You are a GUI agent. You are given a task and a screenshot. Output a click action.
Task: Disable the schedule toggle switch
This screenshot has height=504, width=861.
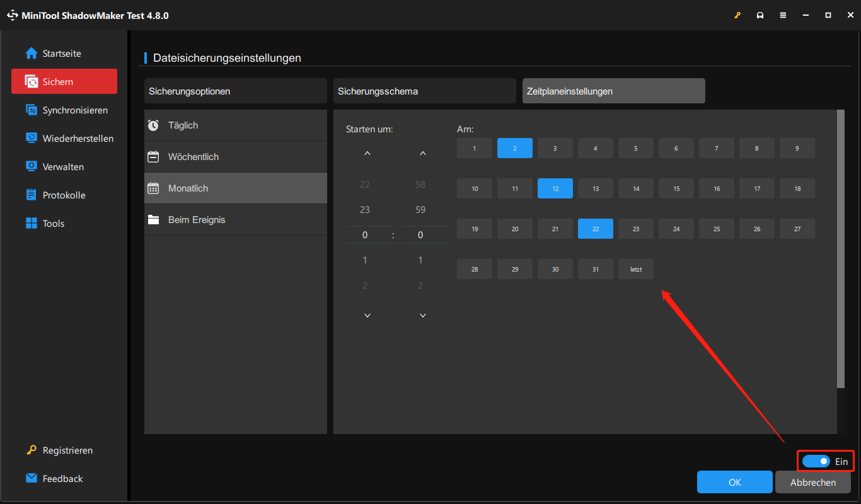819,461
